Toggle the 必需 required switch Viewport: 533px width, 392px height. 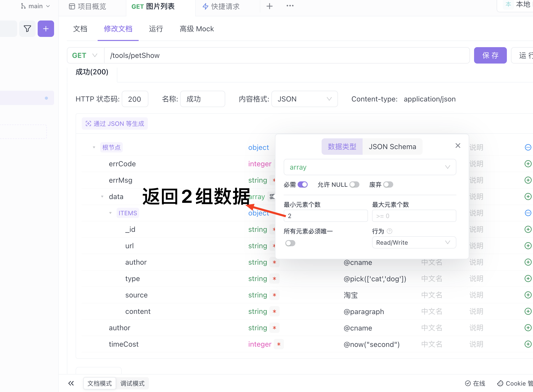303,184
